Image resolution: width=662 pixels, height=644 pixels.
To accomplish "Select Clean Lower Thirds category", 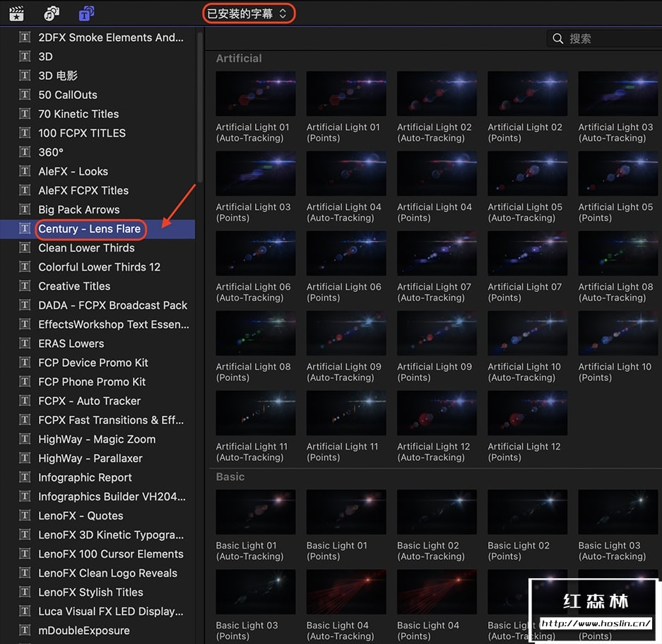I will coord(97,247).
